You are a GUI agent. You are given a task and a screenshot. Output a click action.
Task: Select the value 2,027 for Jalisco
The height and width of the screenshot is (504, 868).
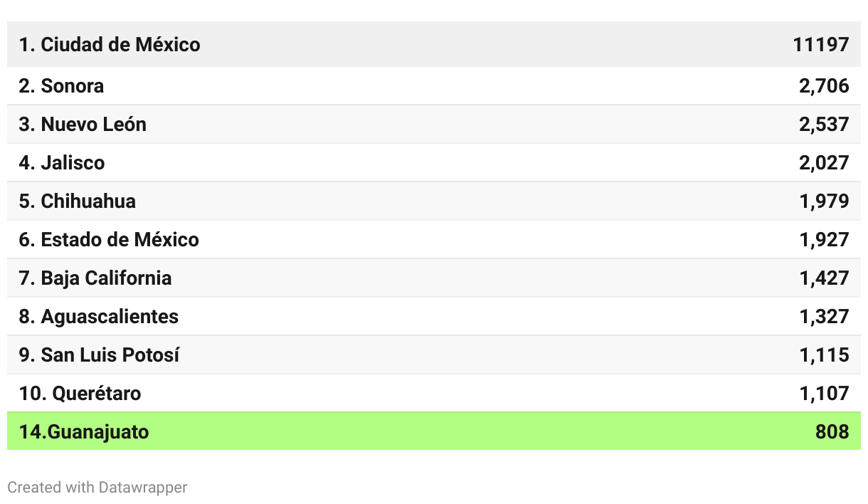click(824, 163)
